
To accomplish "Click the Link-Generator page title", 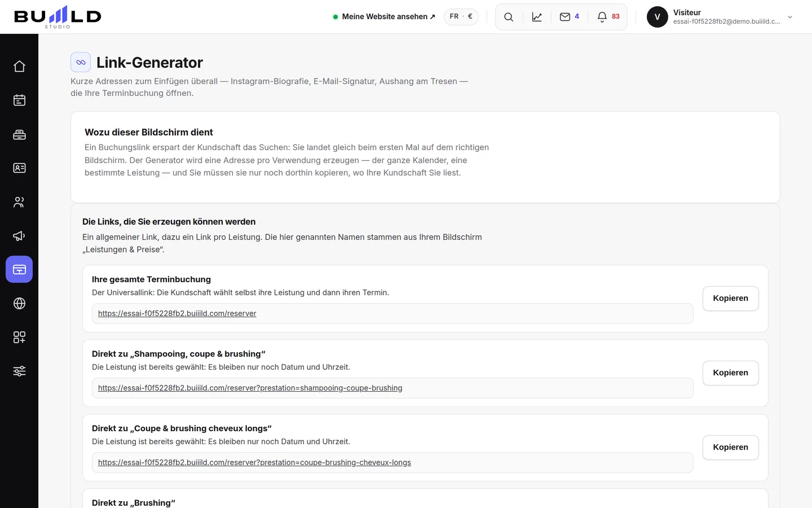I will coord(149,62).
